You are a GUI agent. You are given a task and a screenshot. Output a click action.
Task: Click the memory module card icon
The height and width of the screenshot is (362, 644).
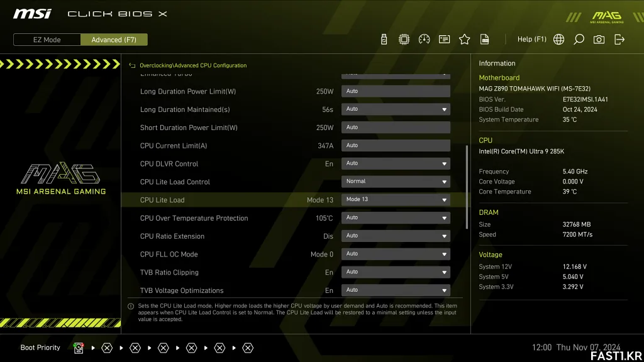(x=444, y=40)
